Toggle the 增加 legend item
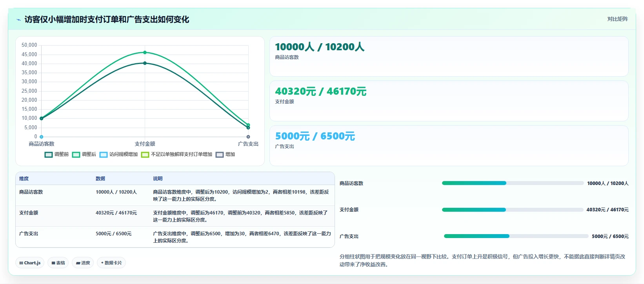 coord(226,154)
